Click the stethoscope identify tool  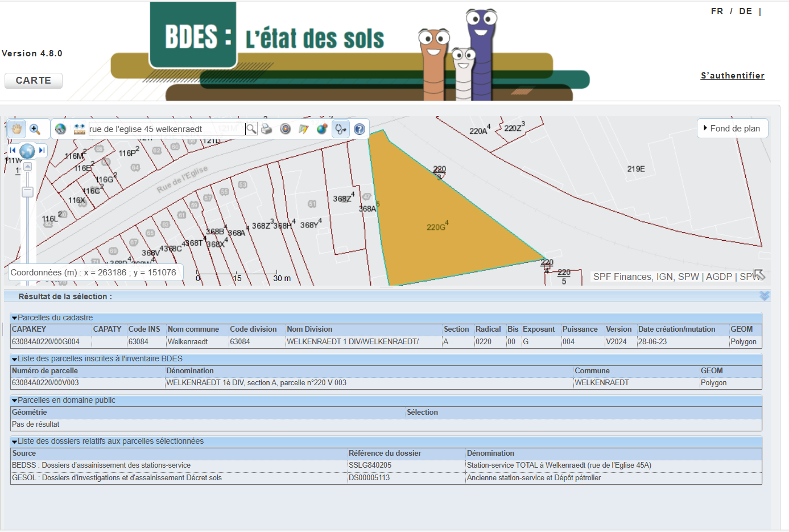pyautogui.click(x=340, y=129)
